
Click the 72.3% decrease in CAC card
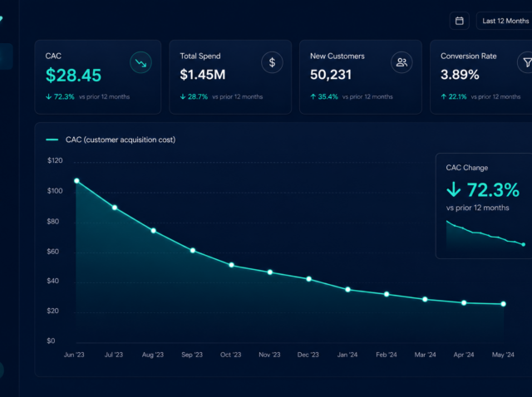pos(60,96)
